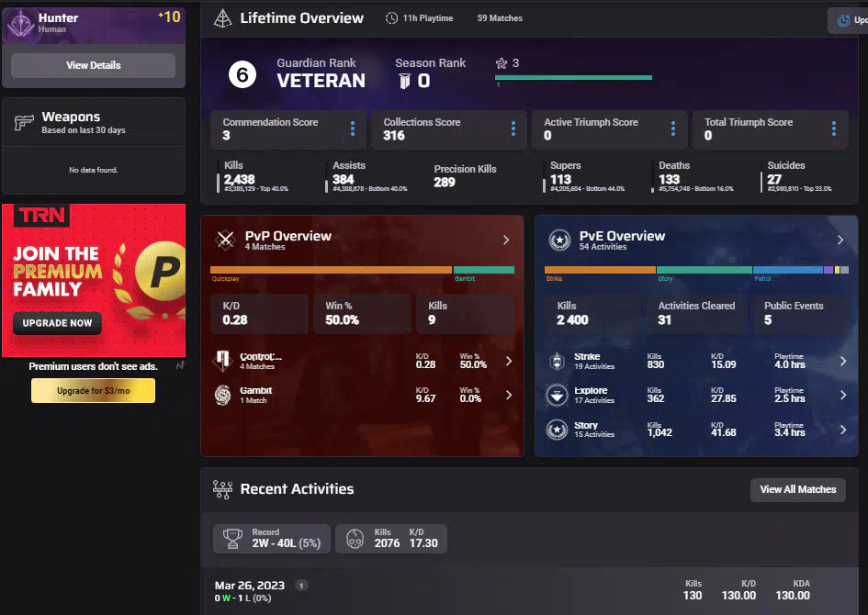The width and height of the screenshot is (868, 615).
Task: Click the Recent Activities network icon
Action: (x=222, y=489)
